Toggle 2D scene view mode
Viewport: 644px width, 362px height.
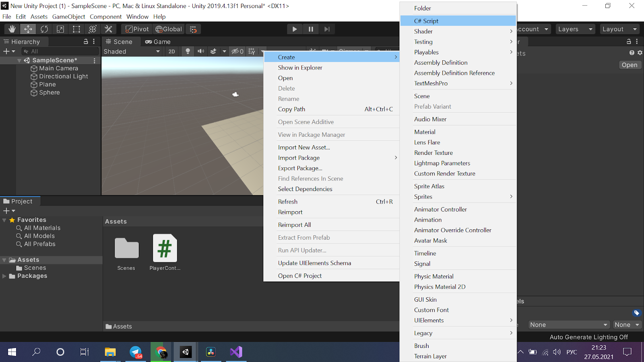(x=172, y=51)
